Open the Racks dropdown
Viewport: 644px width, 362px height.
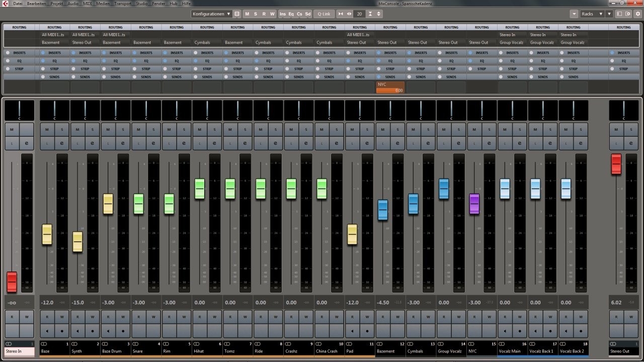[592, 14]
